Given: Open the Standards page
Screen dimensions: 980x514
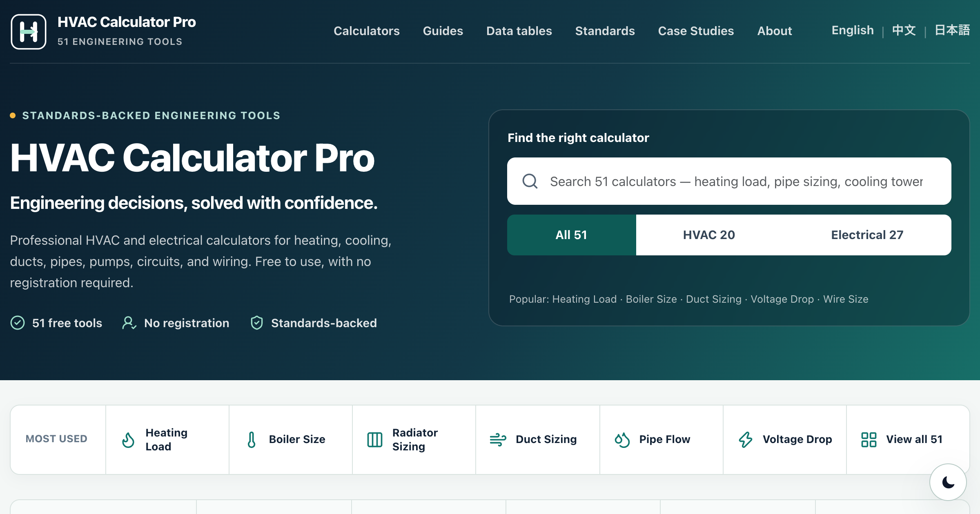Looking at the screenshot, I should [x=605, y=31].
